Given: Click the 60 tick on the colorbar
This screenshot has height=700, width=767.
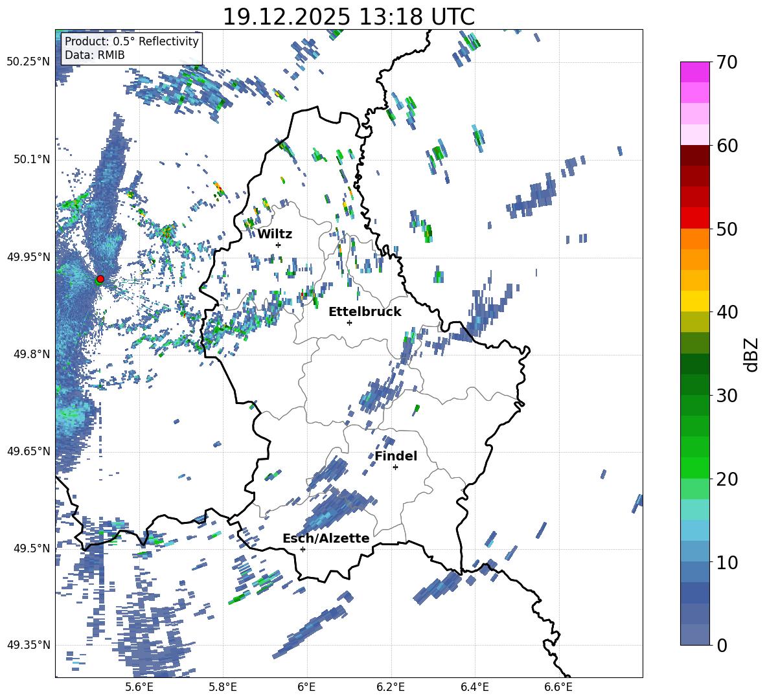Looking at the screenshot, I should (x=727, y=146).
